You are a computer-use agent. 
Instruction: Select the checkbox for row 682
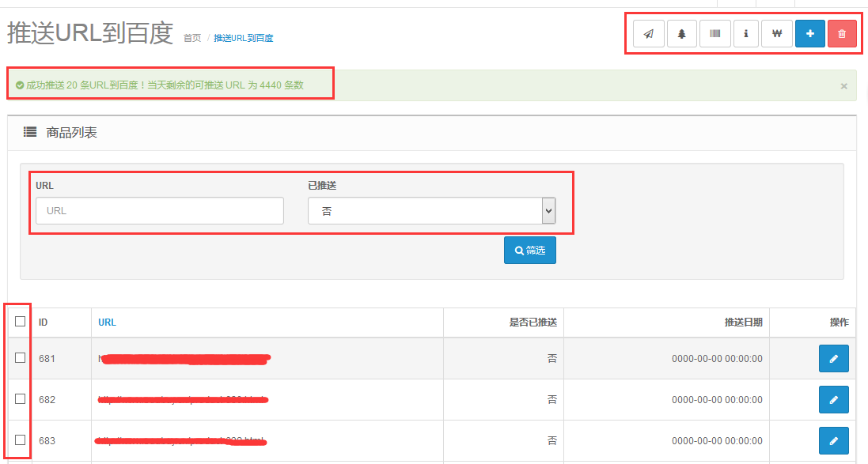tap(21, 399)
